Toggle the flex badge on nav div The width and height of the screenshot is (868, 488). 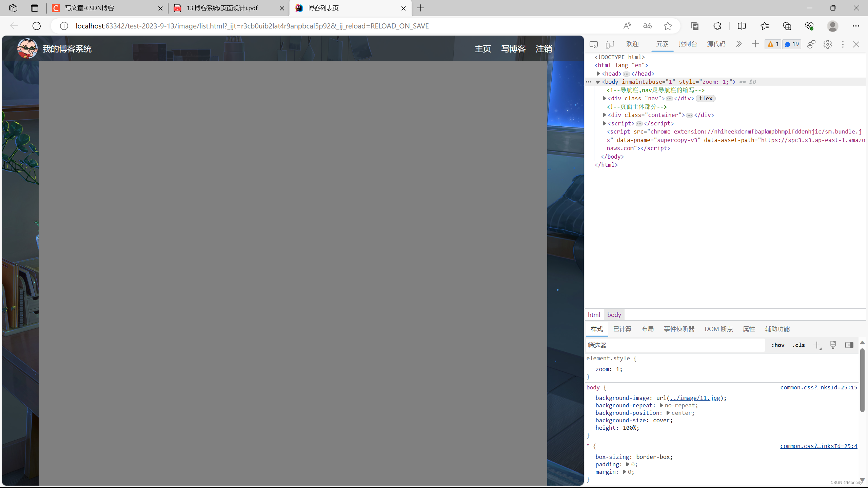[706, 98]
